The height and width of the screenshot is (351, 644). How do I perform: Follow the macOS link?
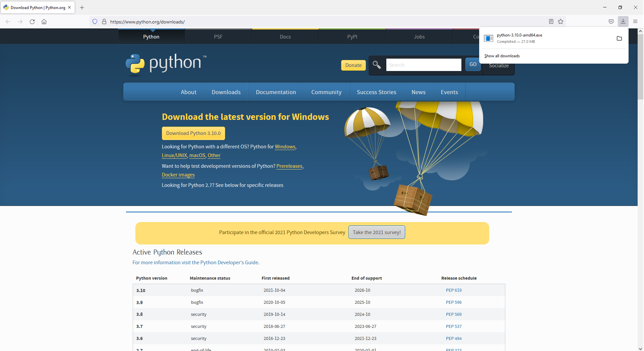[197, 155]
